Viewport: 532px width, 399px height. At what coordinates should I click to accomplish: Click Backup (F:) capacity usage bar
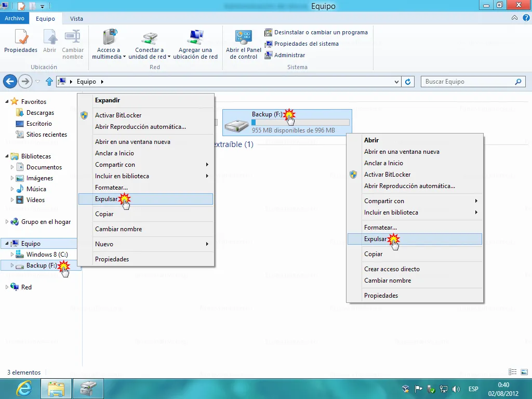pos(300,123)
